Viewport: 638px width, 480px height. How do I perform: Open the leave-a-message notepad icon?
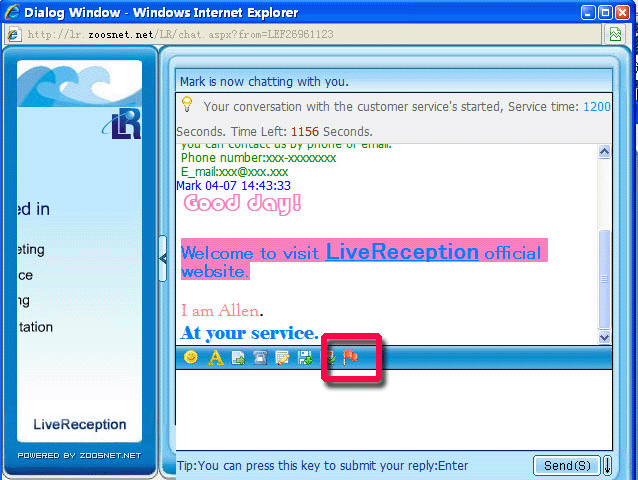click(x=282, y=358)
